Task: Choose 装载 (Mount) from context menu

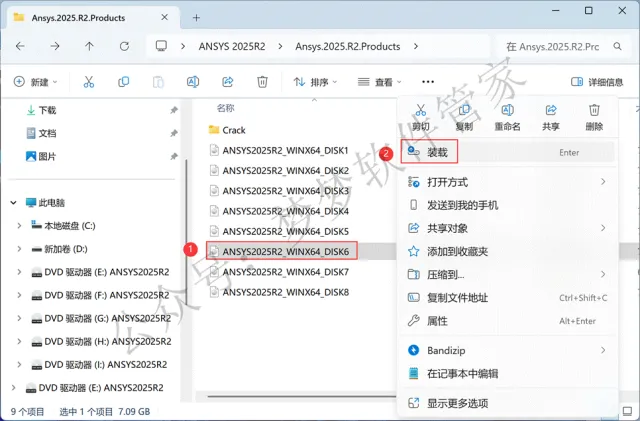Action: [507, 152]
